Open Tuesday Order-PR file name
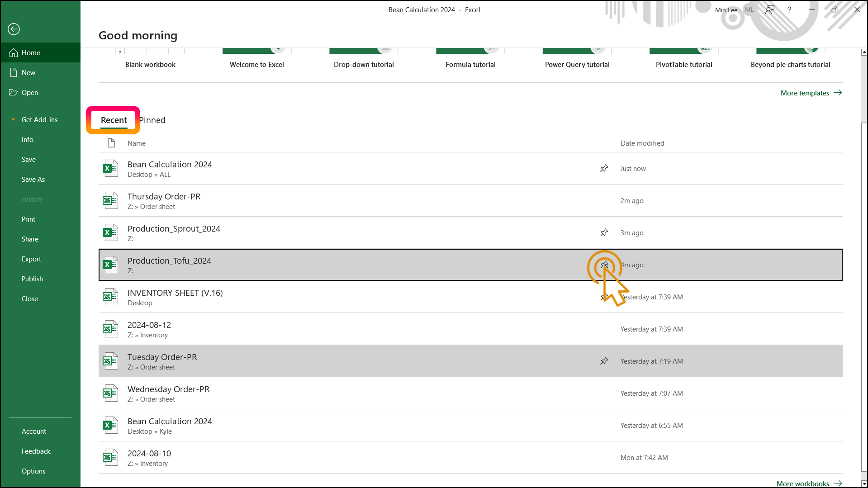 tap(162, 357)
